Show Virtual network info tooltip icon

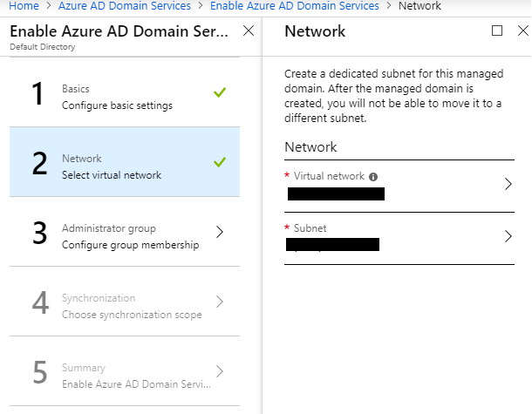click(x=373, y=177)
